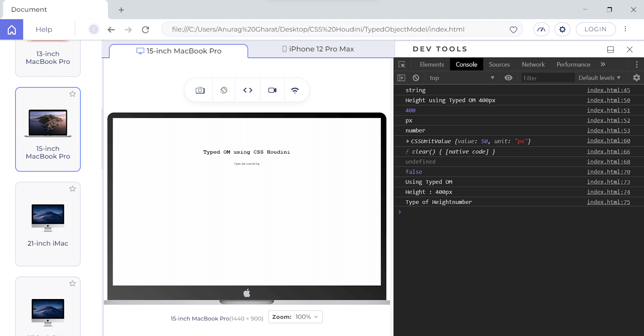
Task: Open index.html:45 source link
Action: (608, 90)
